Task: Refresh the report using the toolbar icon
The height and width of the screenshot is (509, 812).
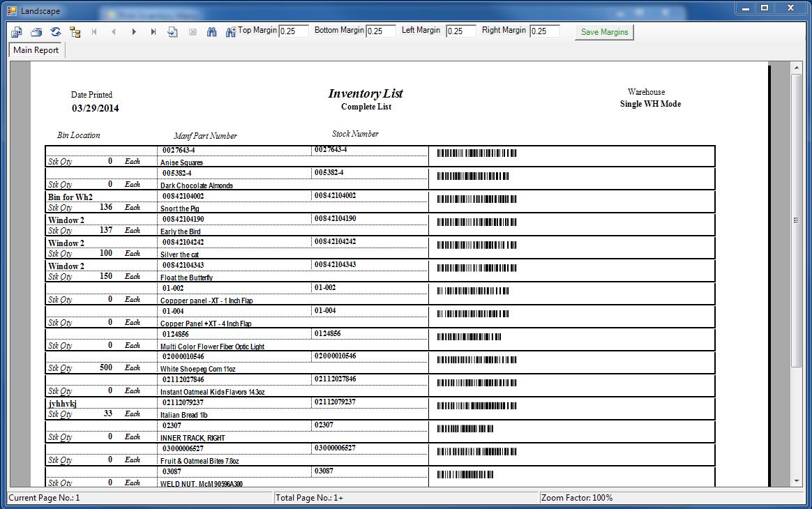Action: click(x=55, y=32)
